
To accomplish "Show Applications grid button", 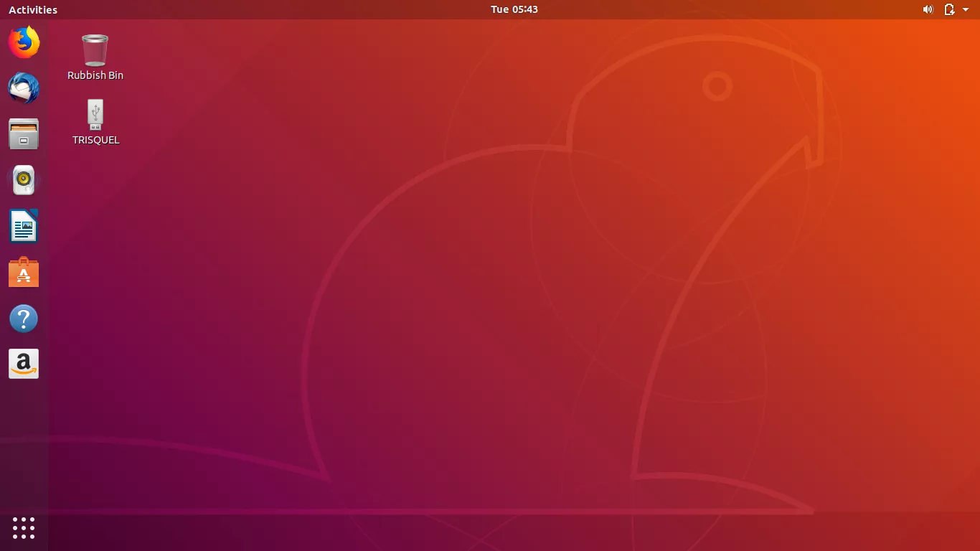I will [24, 528].
